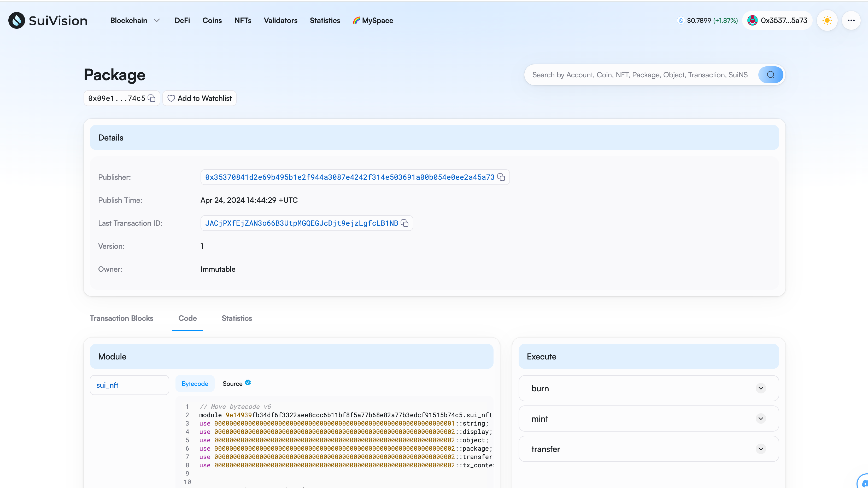This screenshot has width=868, height=488.
Task: Open the Validators page
Action: click(x=280, y=21)
